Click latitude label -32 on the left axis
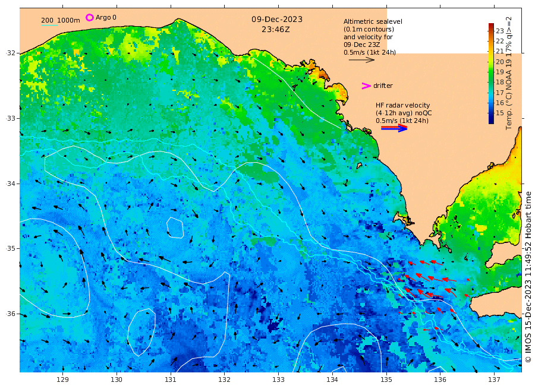This screenshot has width=535, height=392. pos(10,53)
